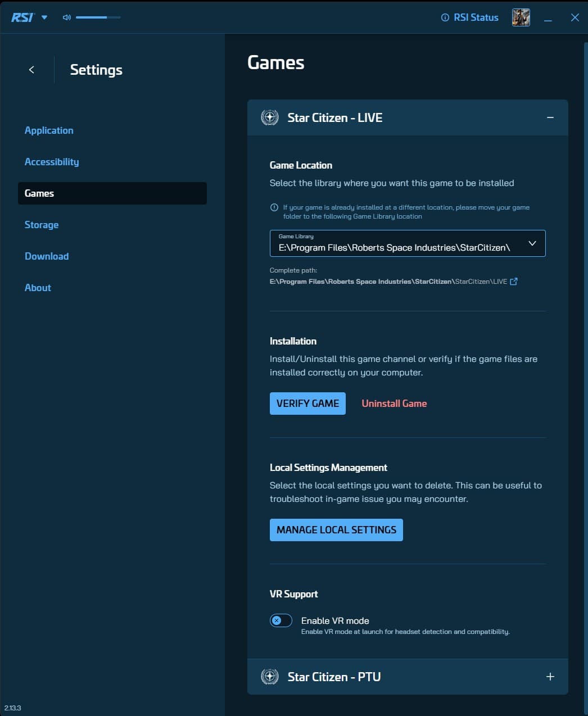Viewport: 588px width, 716px height.
Task: Click the Star Citizen - PTU emblem icon
Action: point(270,677)
